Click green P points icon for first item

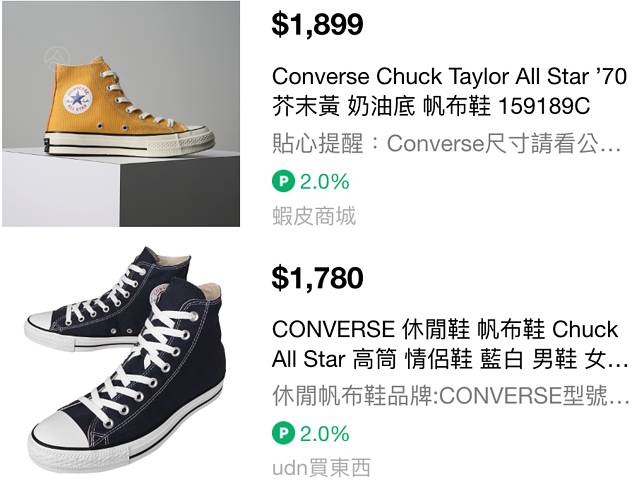tap(283, 181)
